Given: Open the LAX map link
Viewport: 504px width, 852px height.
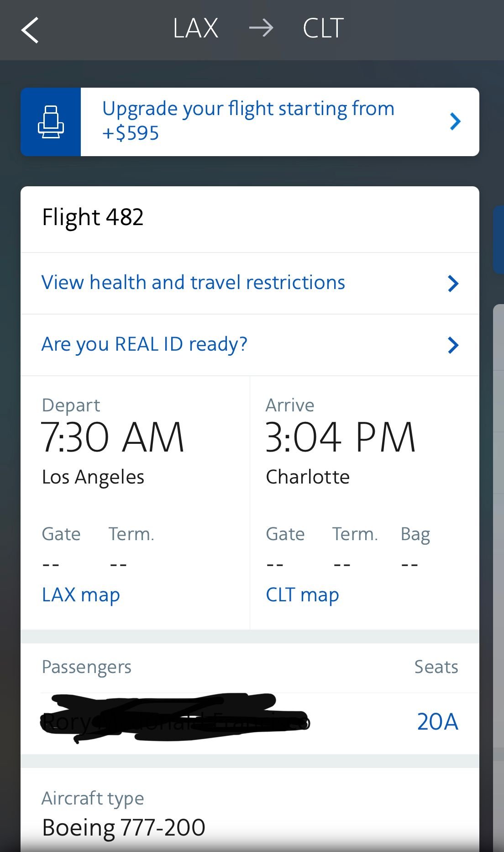Looking at the screenshot, I should (81, 595).
